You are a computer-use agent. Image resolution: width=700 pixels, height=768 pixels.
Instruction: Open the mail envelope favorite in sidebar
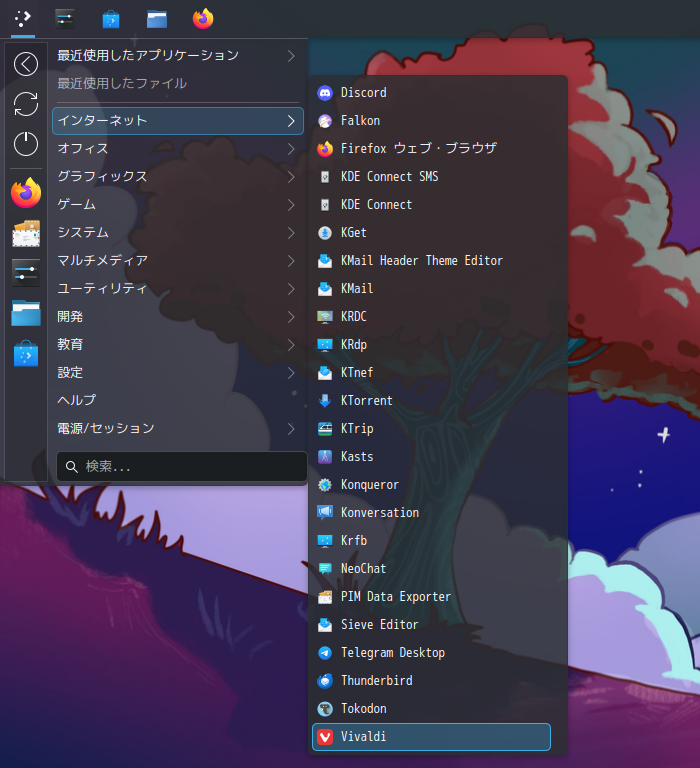point(26,234)
